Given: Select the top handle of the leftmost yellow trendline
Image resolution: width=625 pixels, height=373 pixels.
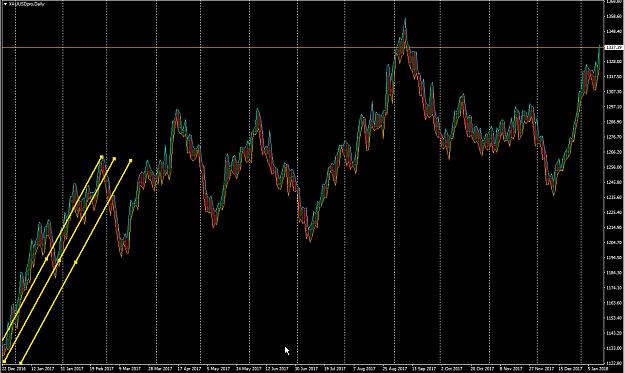Looking at the screenshot, I should click(102, 157).
